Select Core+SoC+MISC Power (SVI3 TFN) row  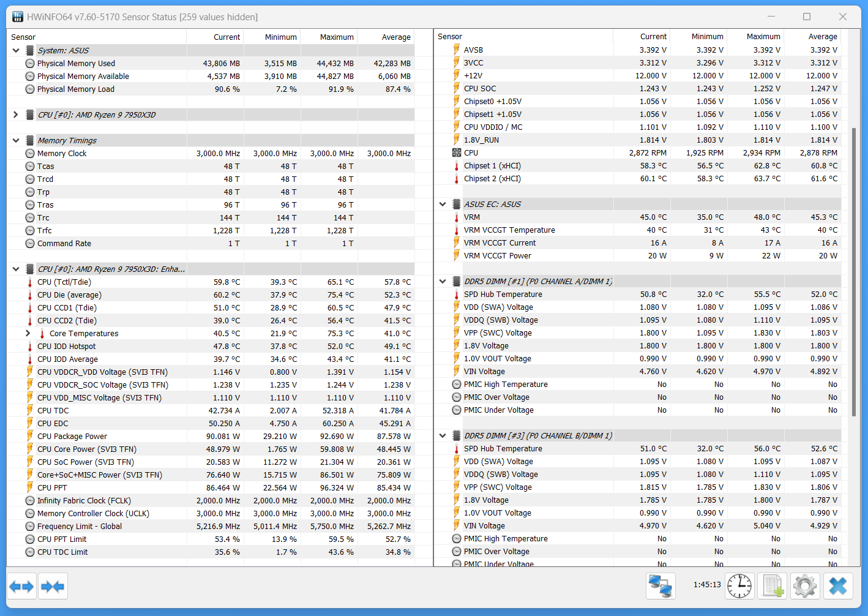[211, 475]
